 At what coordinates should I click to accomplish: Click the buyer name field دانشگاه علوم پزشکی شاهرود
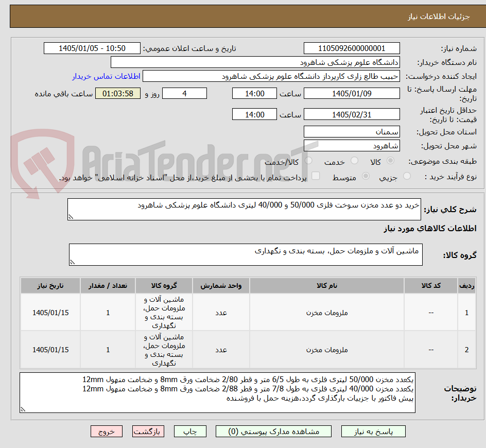click(255, 62)
